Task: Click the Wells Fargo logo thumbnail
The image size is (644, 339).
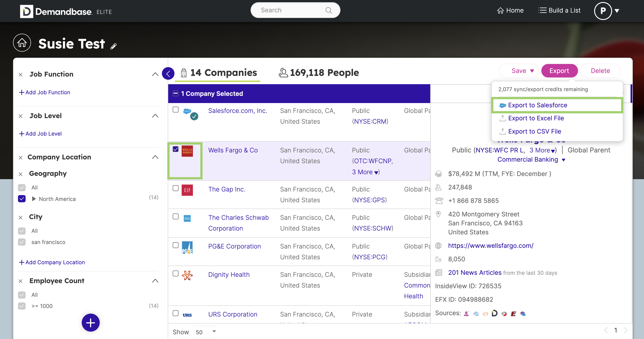Action: coord(187,151)
